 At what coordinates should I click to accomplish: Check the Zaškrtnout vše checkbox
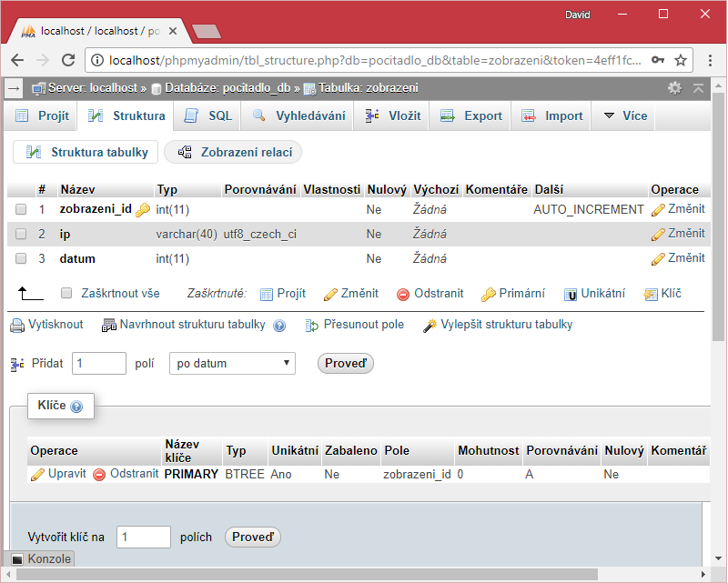point(66,293)
